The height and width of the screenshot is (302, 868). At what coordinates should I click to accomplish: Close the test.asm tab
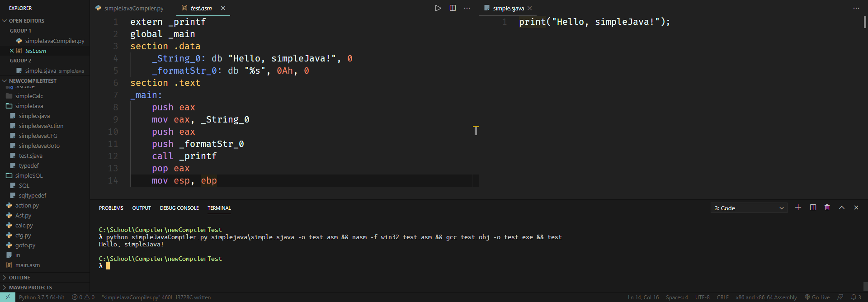point(223,8)
